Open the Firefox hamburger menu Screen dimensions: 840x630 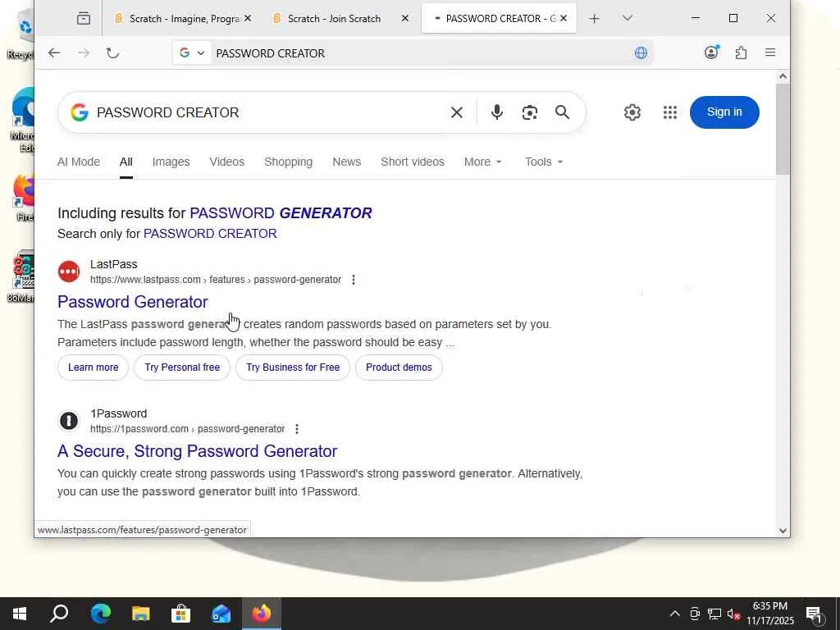[770, 52]
